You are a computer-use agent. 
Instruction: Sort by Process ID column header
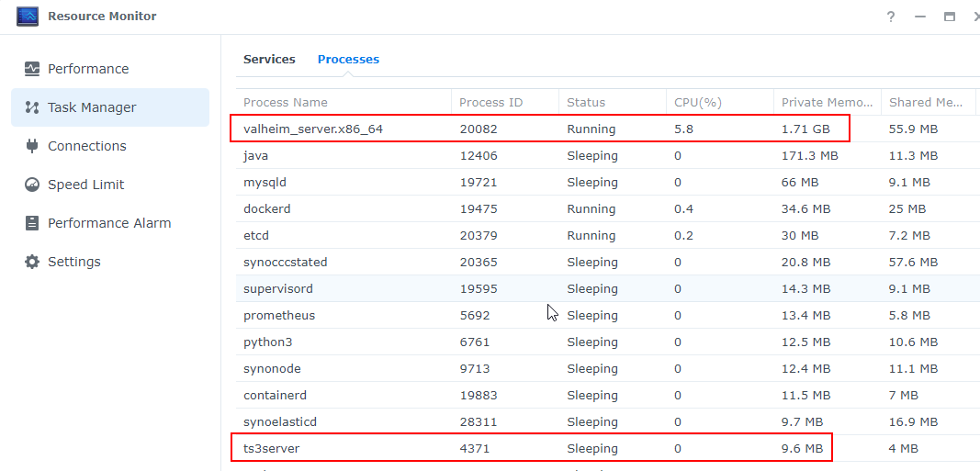coord(505,103)
